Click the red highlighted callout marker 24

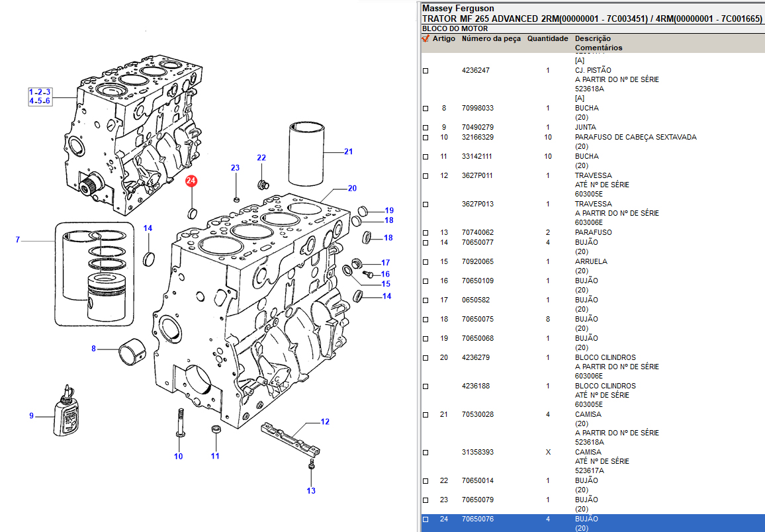click(191, 181)
